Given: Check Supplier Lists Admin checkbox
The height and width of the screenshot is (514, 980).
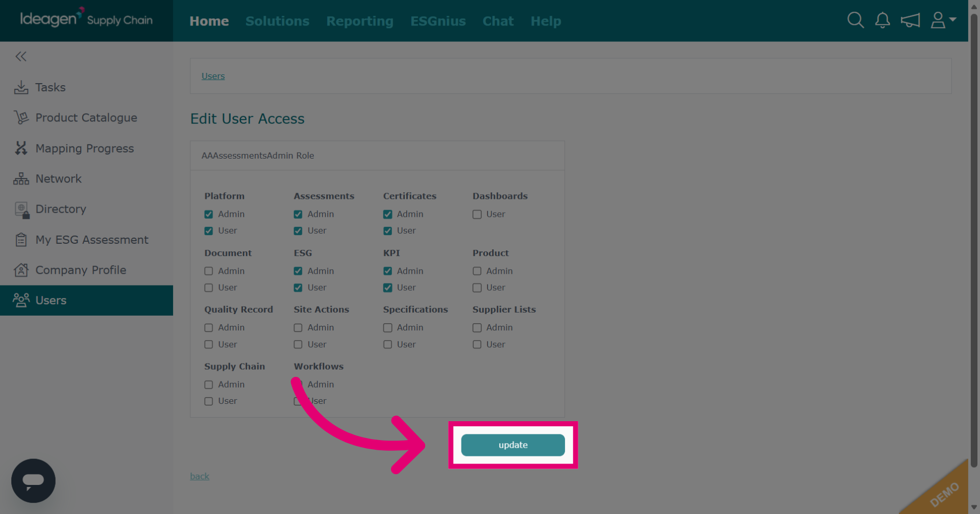Looking at the screenshot, I should 477,328.
